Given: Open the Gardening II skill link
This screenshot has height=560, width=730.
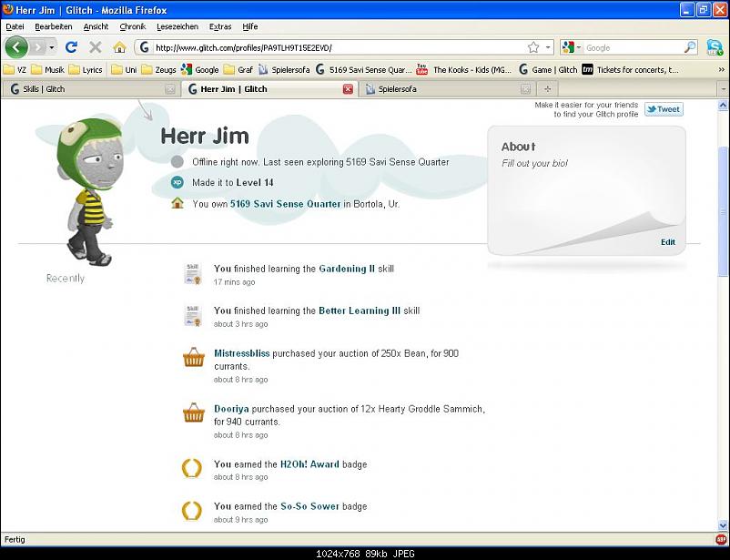Looking at the screenshot, I should (x=346, y=269).
